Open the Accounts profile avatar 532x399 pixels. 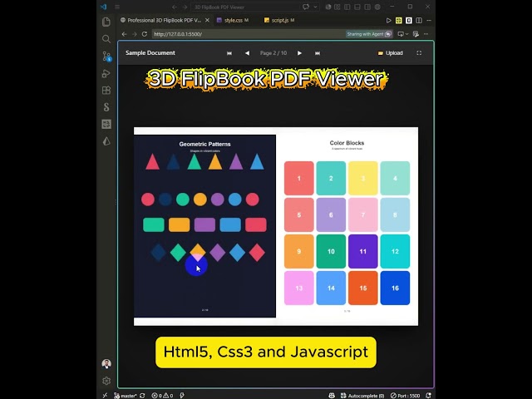(x=106, y=364)
